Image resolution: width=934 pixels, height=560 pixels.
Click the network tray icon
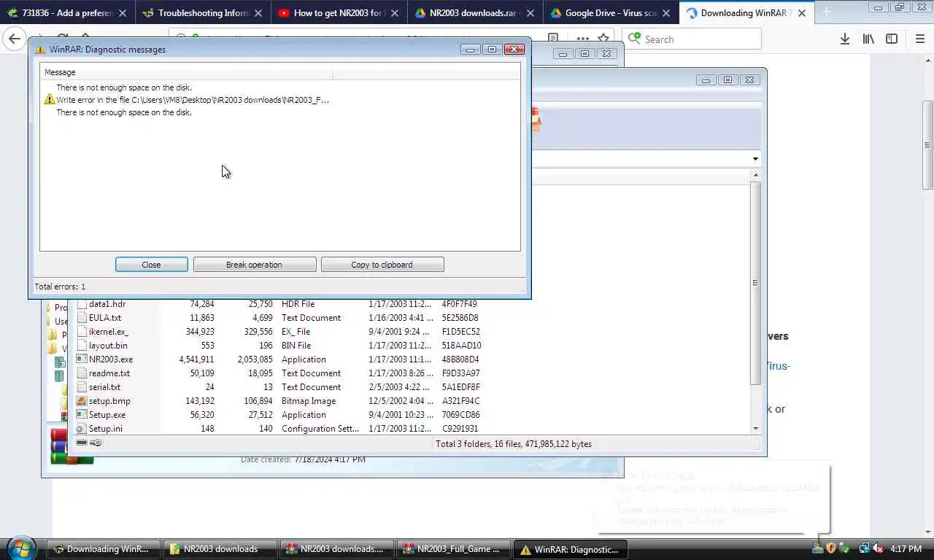click(864, 548)
